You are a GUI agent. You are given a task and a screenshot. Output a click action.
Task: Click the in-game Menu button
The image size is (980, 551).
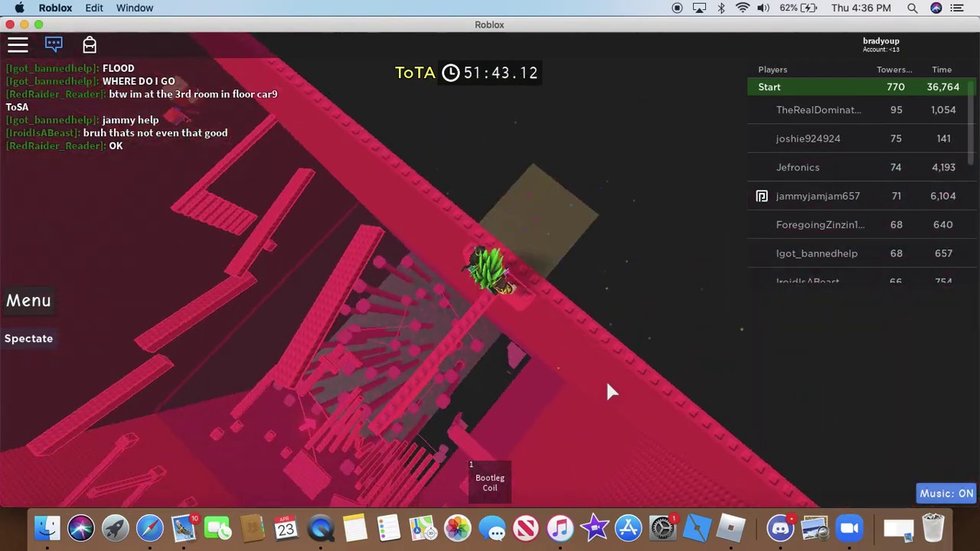point(28,301)
